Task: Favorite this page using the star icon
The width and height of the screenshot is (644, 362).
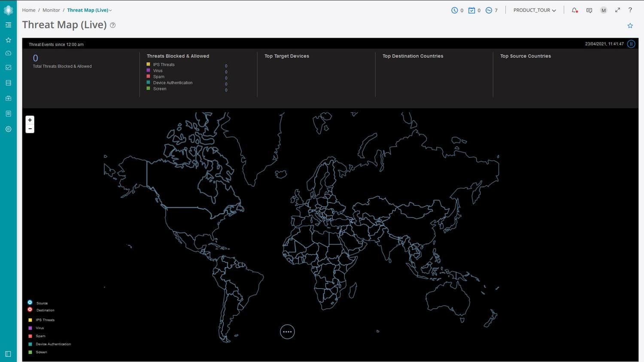Action: (x=630, y=25)
